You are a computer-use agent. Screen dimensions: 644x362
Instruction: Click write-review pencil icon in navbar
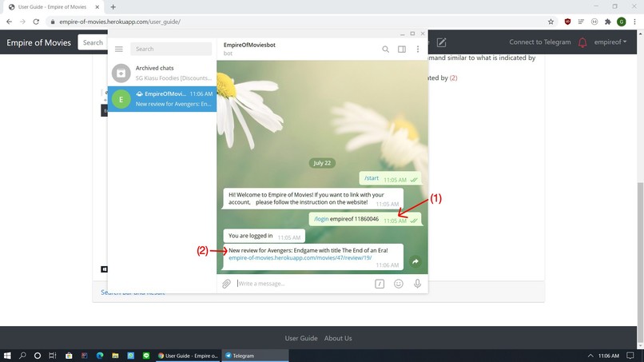[x=441, y=42]
